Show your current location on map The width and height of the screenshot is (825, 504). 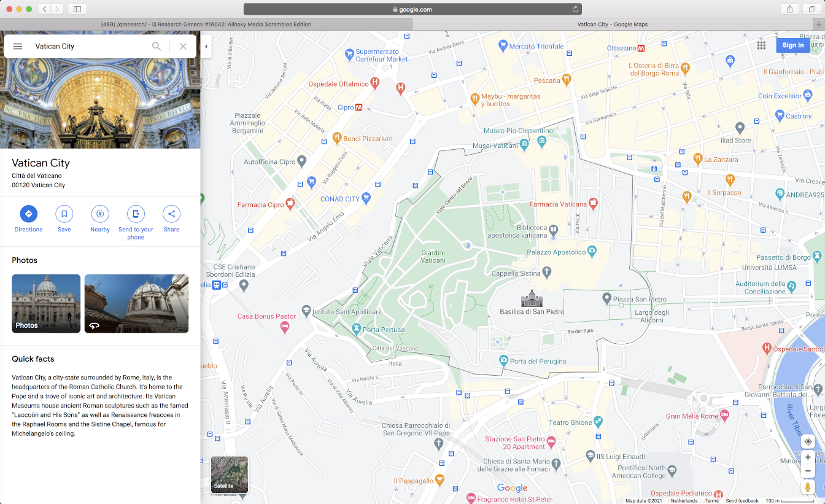[x=808, y=441]
